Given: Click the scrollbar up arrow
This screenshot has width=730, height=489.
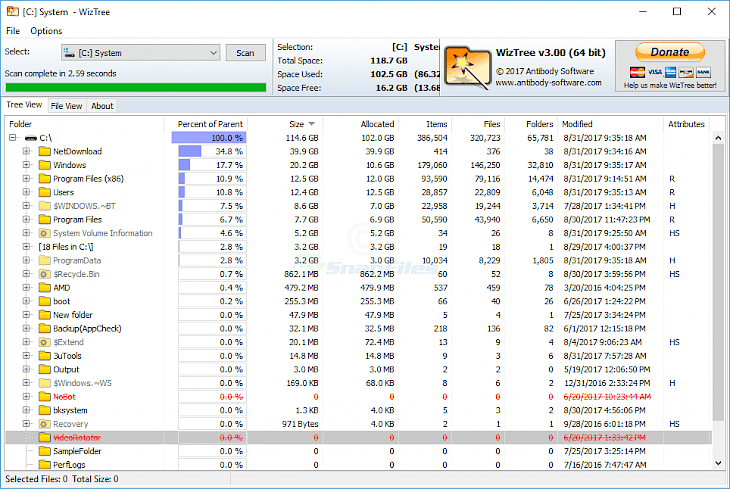Looking at the screenshot, I should click(x=718, y=138).
